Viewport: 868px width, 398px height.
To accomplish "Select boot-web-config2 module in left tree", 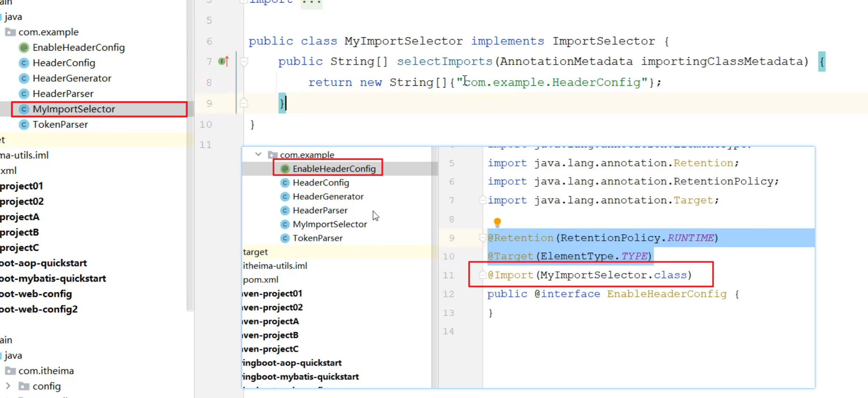I will 39,309.
